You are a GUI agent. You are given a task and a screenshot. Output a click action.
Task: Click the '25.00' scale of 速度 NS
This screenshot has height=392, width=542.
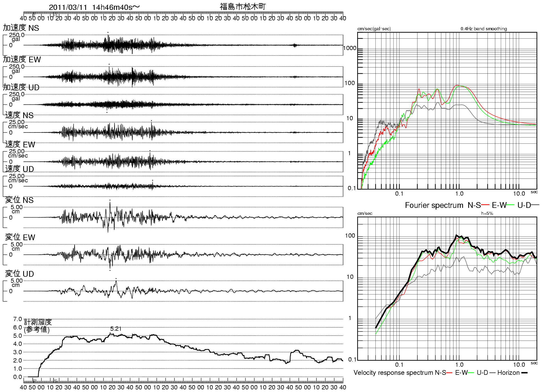pos(17,122)
